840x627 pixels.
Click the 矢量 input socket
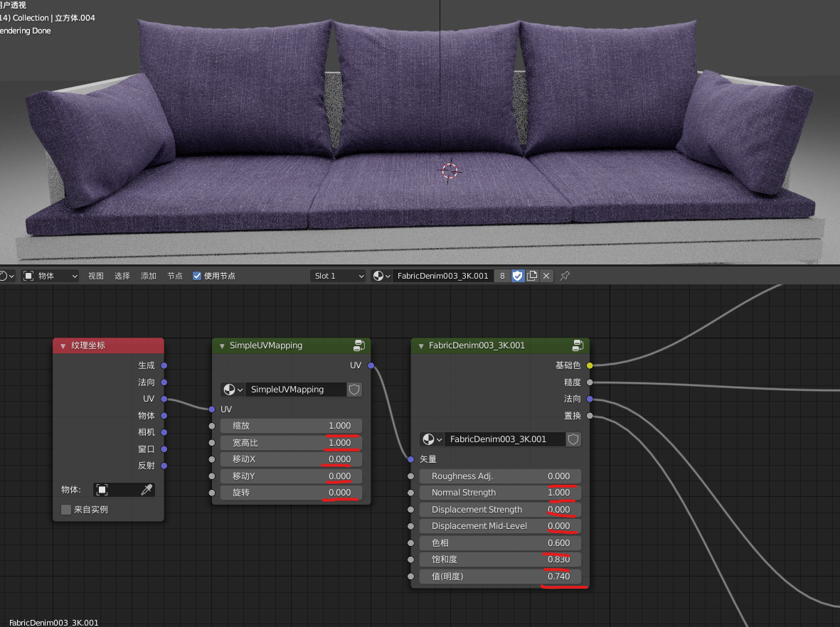411,459
